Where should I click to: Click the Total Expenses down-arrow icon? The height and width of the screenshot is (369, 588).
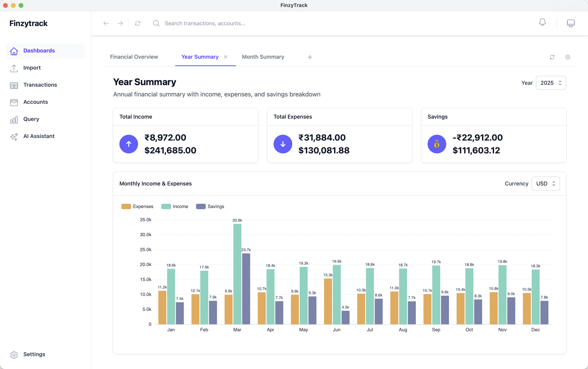(x=283, y=144)
